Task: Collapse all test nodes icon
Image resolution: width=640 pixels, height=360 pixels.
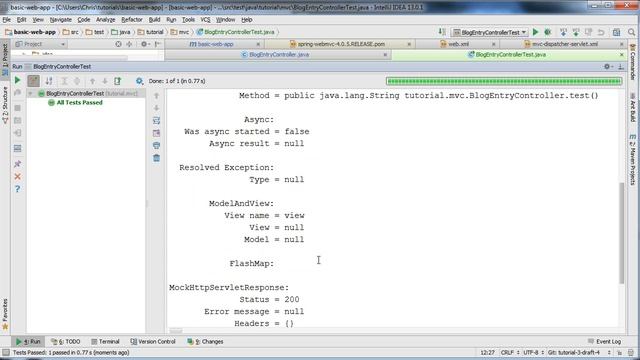Action: click(x=77, y=81)
